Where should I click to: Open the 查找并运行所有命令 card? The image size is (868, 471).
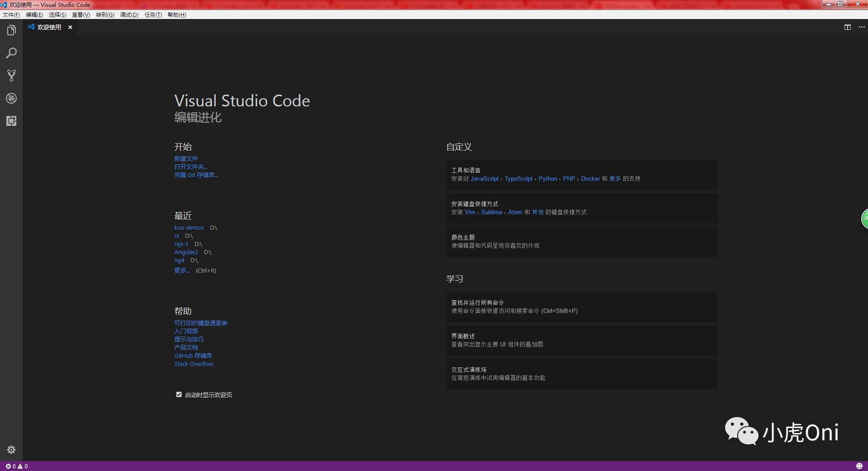click(x=582, y=307)
